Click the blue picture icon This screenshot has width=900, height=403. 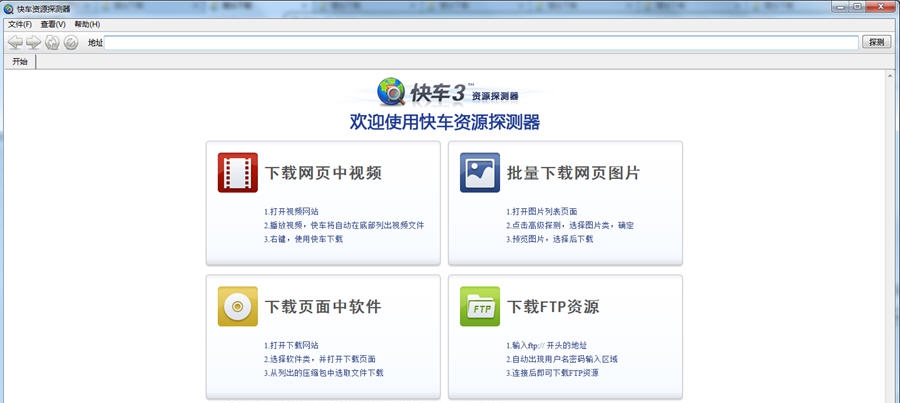point(480,172)
